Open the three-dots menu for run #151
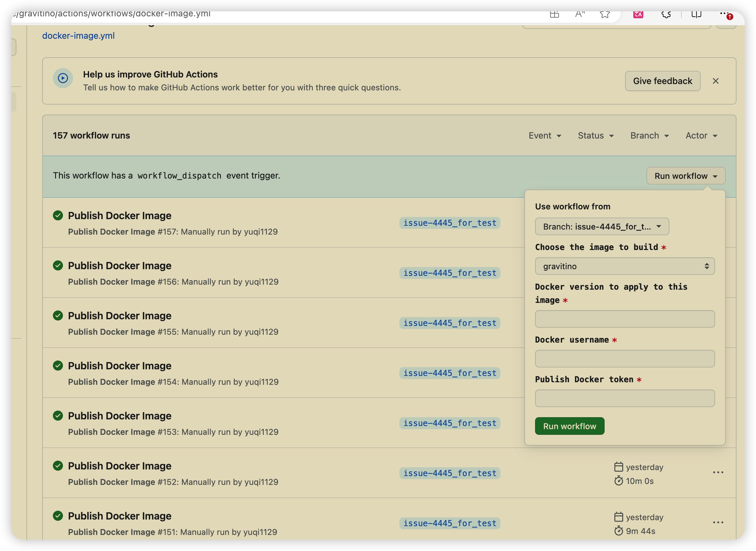Viewport: 756px width, 551px height. coord(718,522)
